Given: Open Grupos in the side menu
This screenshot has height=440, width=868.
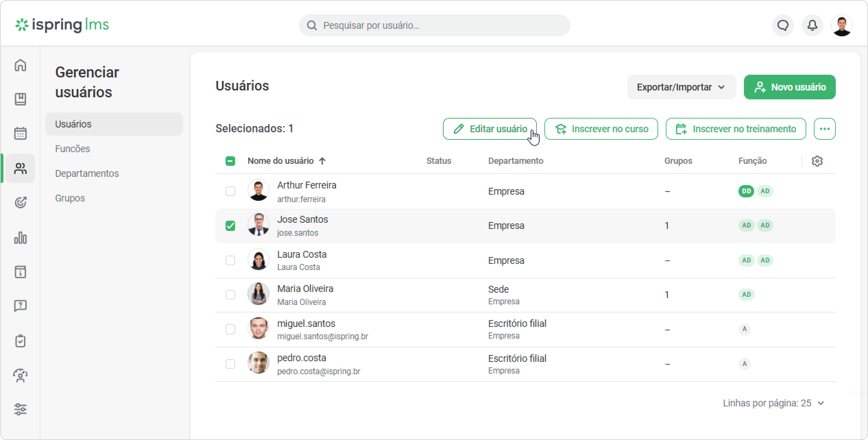Looking at the screenshot, I should pos(70,198).
